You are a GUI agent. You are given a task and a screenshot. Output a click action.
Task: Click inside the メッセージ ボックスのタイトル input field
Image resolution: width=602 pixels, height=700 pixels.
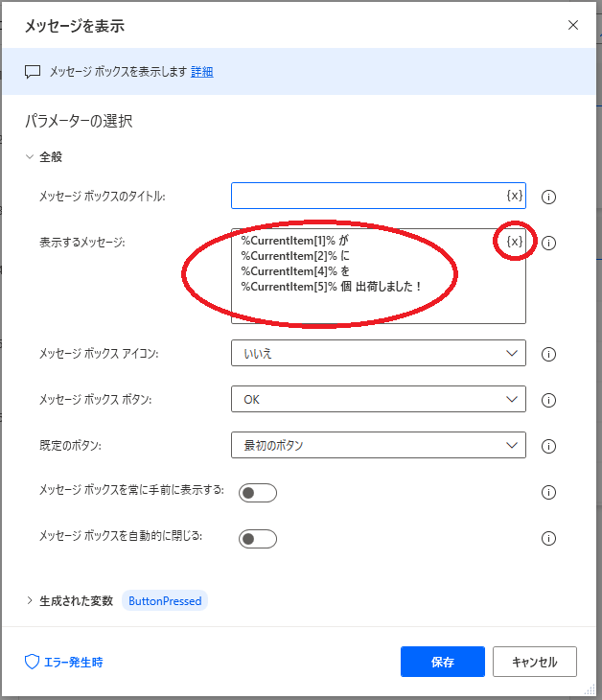[364, 196]
